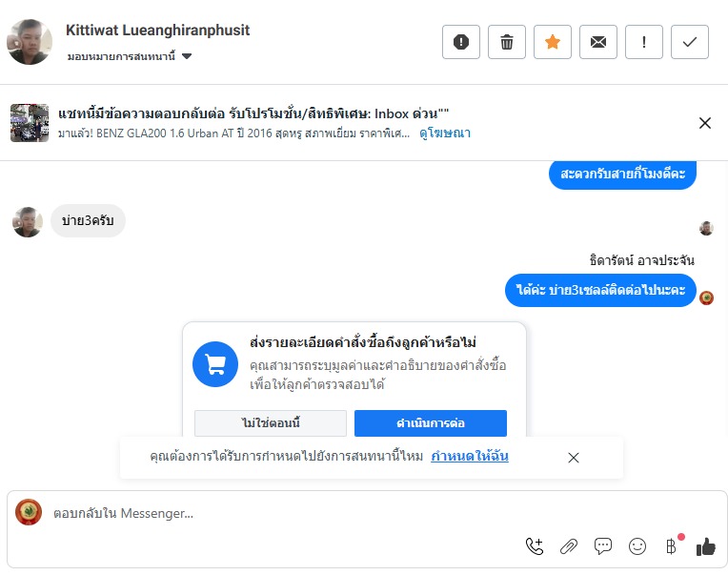
Task: Open the baht payment request icon
Action: pyautogui.click(x=671, y=546)
